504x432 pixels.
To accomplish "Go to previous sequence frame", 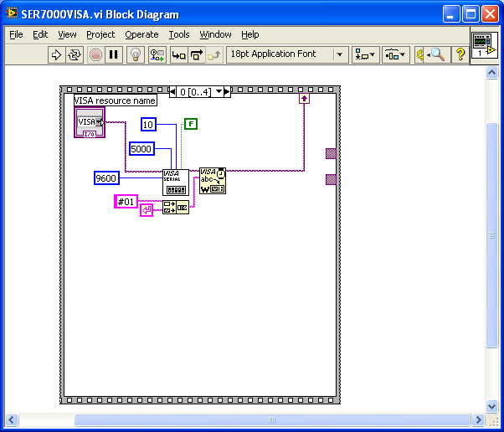I will [x=172, y=92].
